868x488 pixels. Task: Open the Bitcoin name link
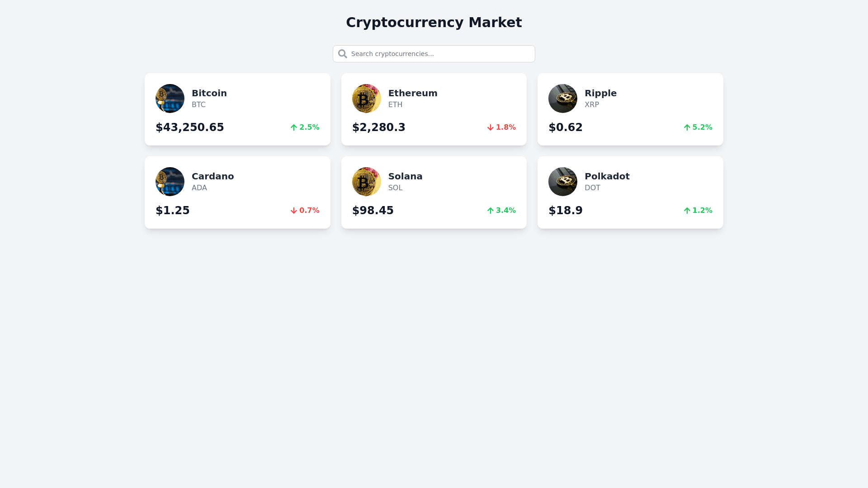pyautogui.click(x=209, y=93)
